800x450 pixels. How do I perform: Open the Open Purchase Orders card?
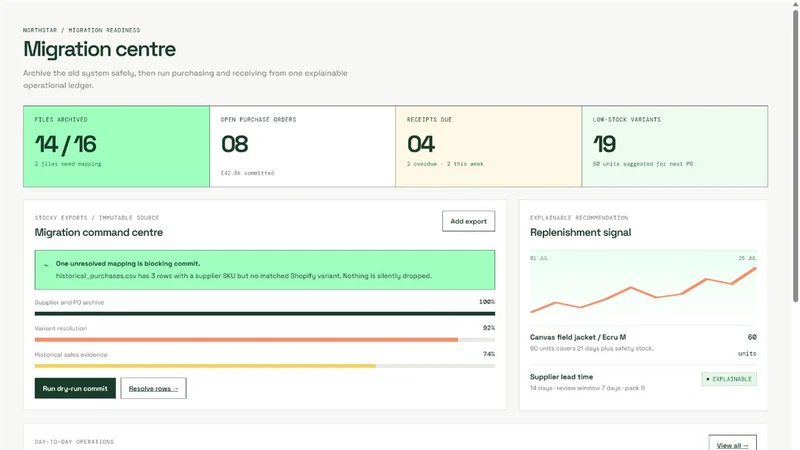tap(303, 146)
